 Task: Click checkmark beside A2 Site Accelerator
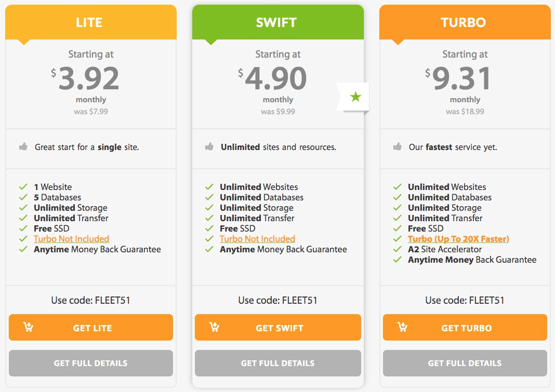[398, 249]
